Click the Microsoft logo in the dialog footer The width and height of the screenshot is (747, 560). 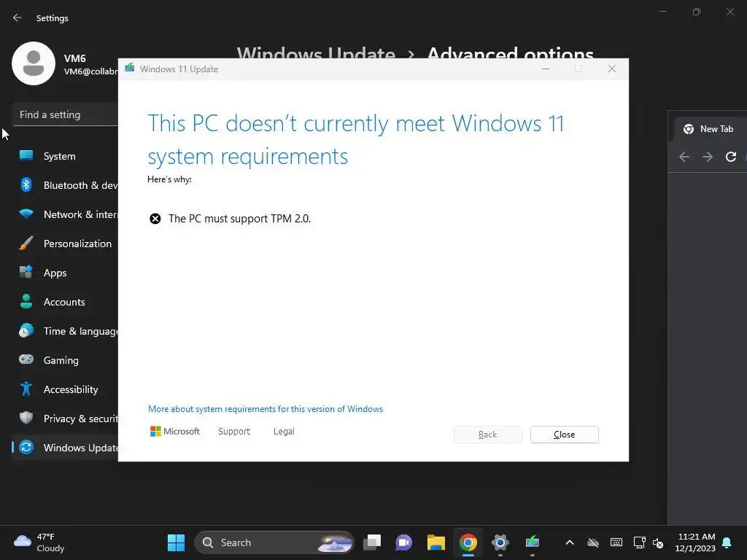point(175,432)
